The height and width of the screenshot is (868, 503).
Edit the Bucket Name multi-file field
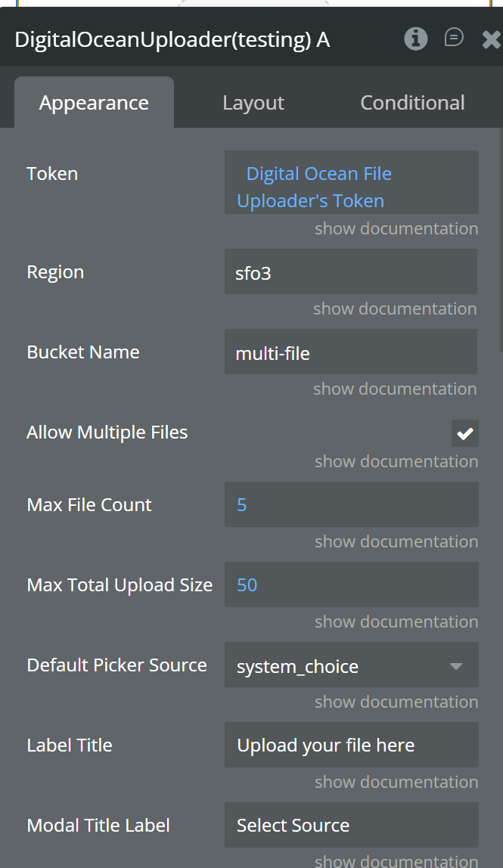[351, 352]
